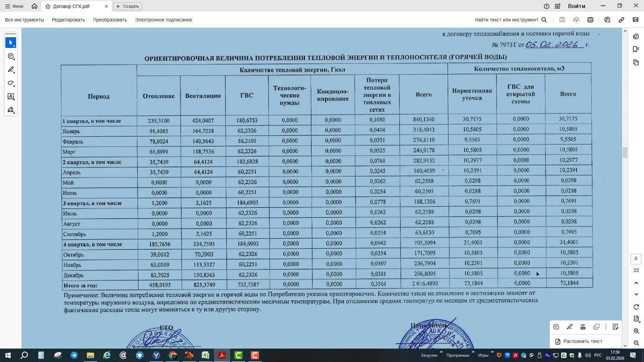Go to previous page with up chevron
The height and width of the screenshot is (362, 644).
click(x=636, y=284)
